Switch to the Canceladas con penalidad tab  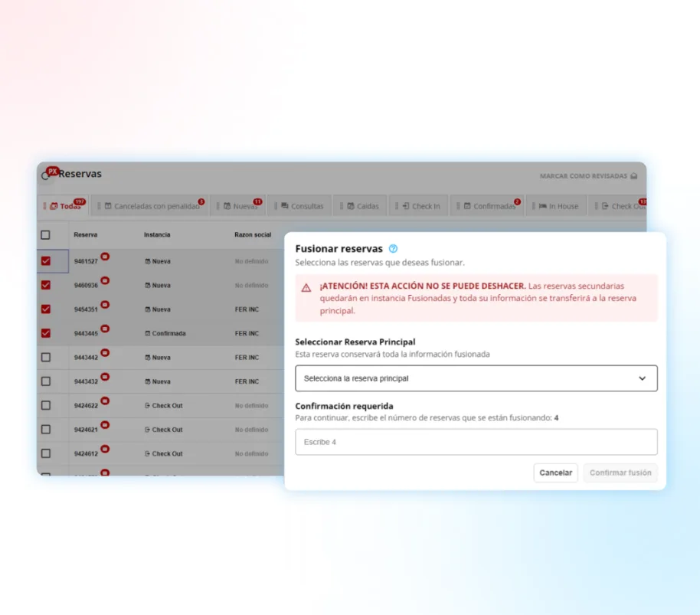(x=150, y=206)
